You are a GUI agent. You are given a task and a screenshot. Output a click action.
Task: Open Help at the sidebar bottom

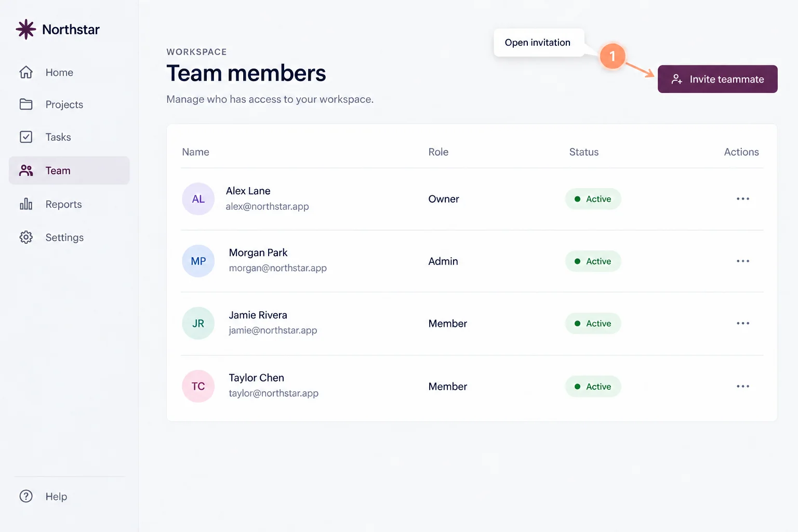point(69,496)
